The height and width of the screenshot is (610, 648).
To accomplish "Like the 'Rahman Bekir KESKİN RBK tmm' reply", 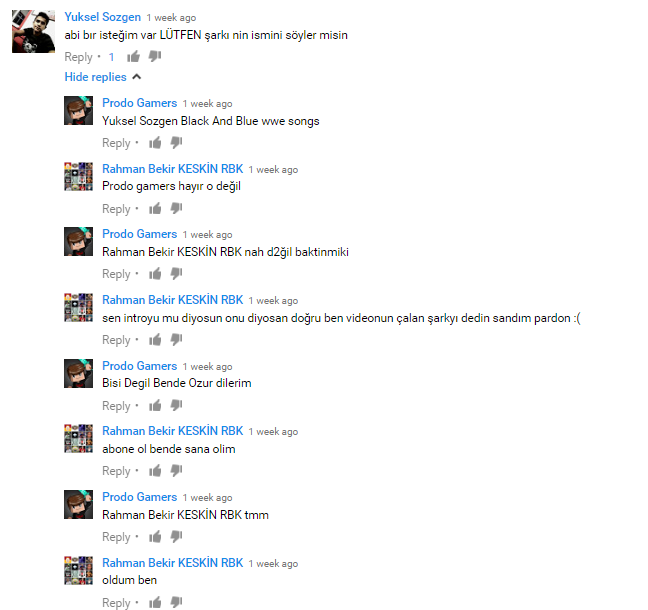I will 155,537.
